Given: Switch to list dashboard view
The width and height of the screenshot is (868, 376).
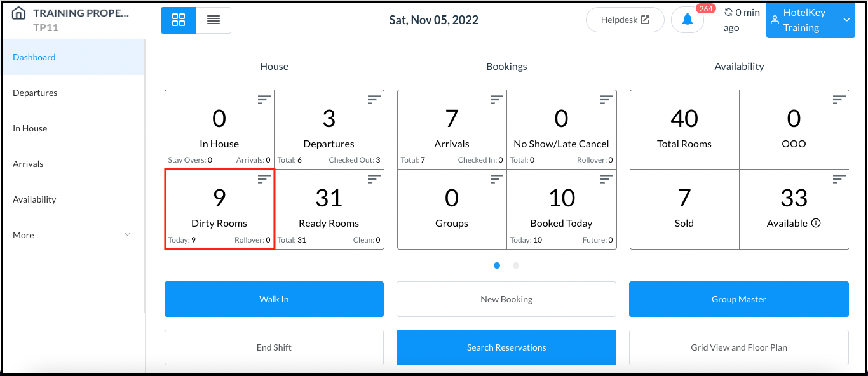Looking at the screenshot, I should pos(214,20).
